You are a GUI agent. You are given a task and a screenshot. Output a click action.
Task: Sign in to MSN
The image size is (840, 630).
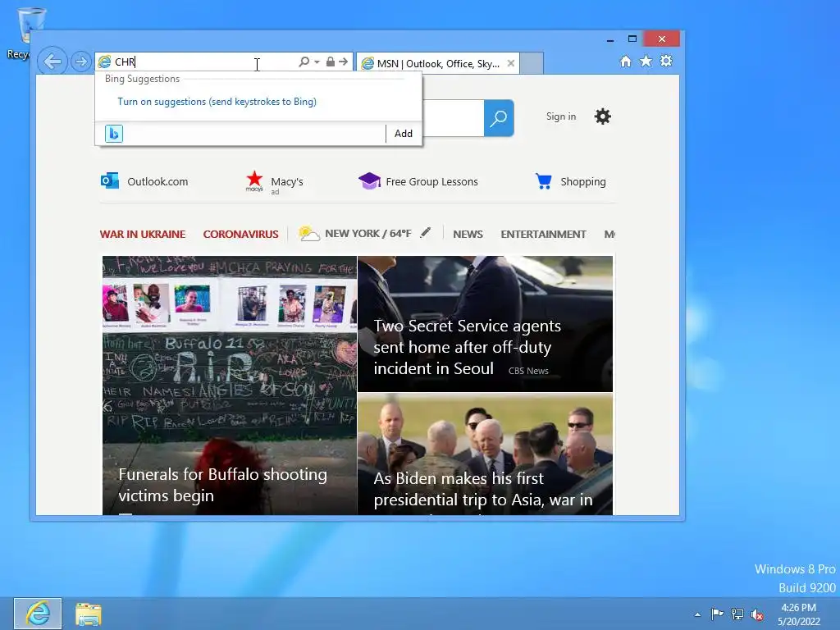coord(561,116)
